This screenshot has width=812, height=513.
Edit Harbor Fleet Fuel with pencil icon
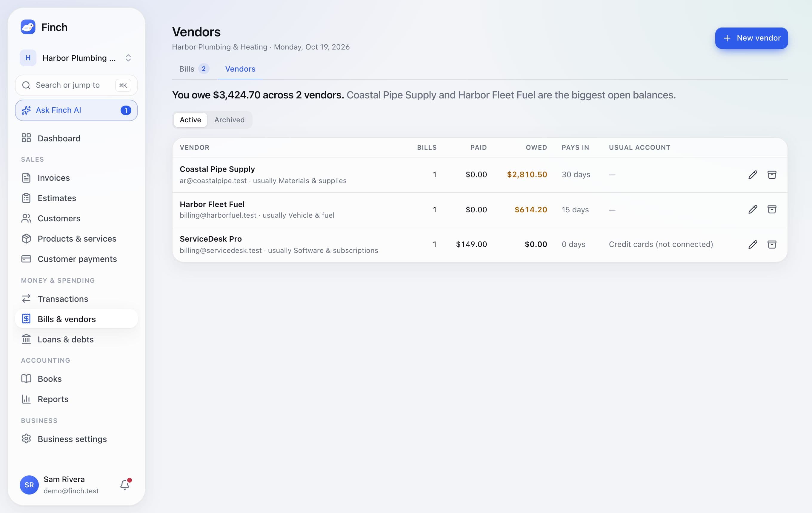(x=753, y=209)
